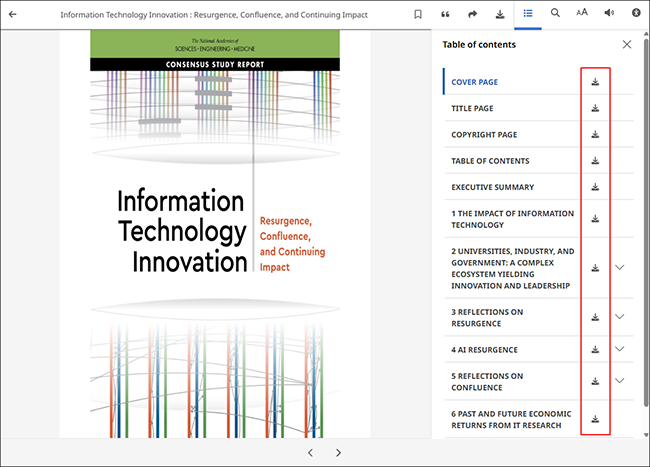The width and height of the screenshot is (650, 467).
Task: Click the book cover image
Action: point(215,234)
